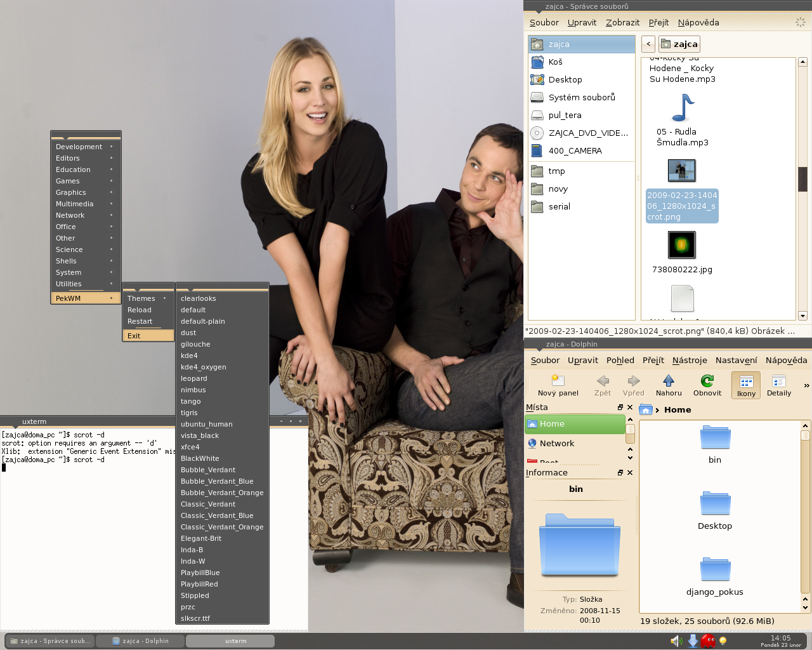Open the serial folder bookmark
This screenshot has height=650, width=812.
[x=582, y=206]
